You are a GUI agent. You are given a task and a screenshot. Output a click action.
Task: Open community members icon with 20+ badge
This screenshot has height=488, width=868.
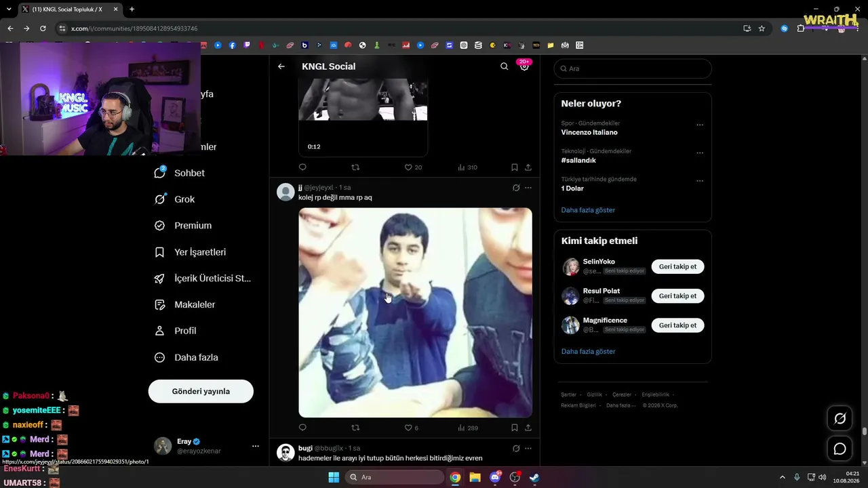[524, 66]
